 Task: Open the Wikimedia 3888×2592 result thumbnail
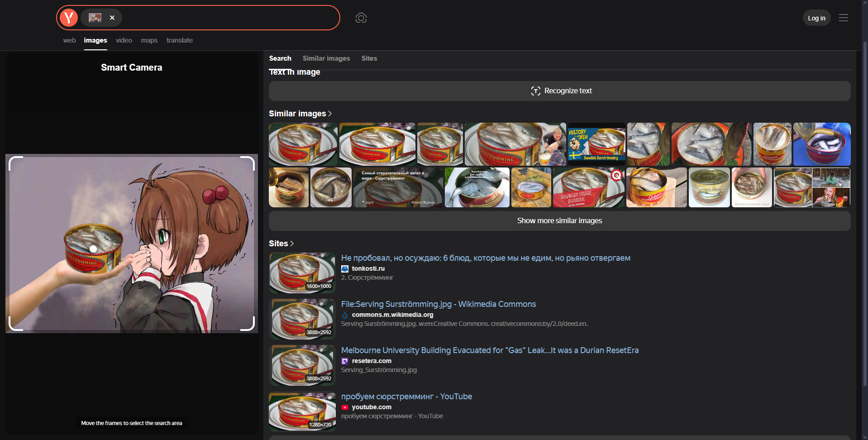pos(302,319)
